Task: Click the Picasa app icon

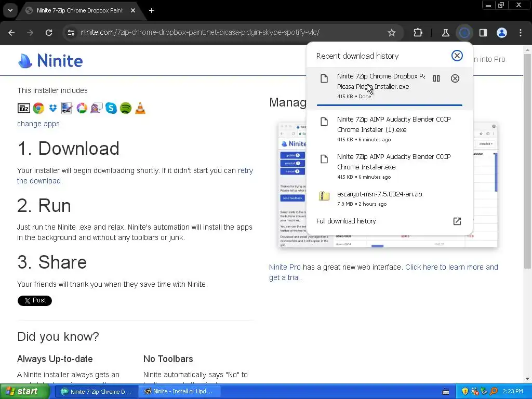Action: [82, 108]
